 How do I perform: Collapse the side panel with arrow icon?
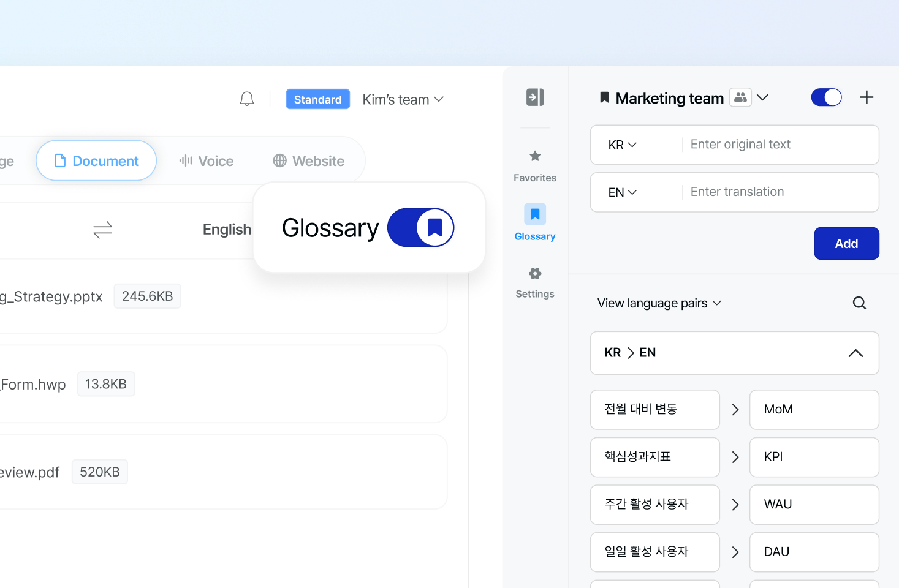pyautogui.click(x=535, y=97)
